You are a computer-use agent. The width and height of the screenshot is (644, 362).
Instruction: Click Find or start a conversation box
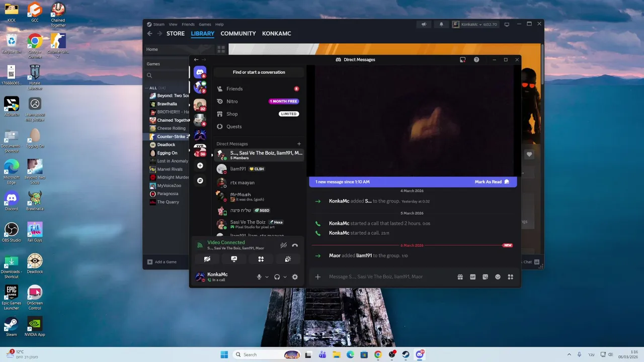point(259,72)
